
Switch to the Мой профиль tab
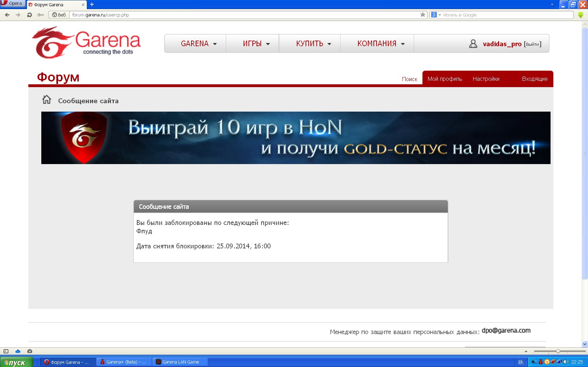point(445,79)
